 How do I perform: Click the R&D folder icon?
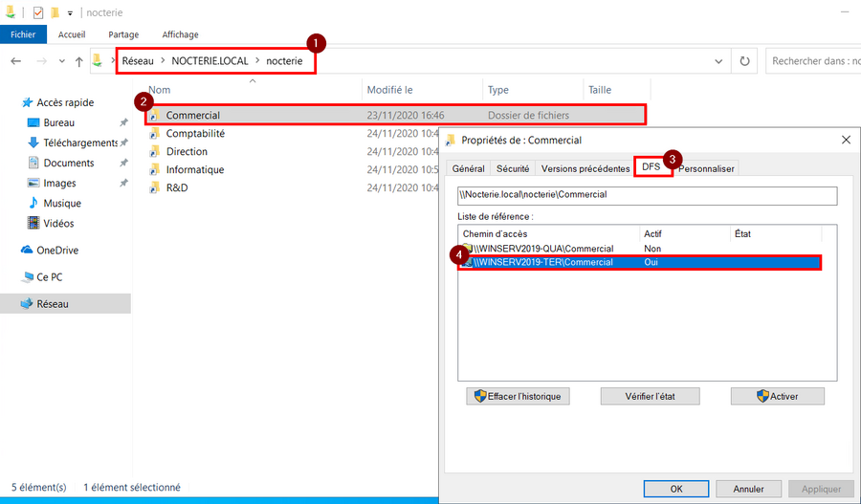(154, 188)
